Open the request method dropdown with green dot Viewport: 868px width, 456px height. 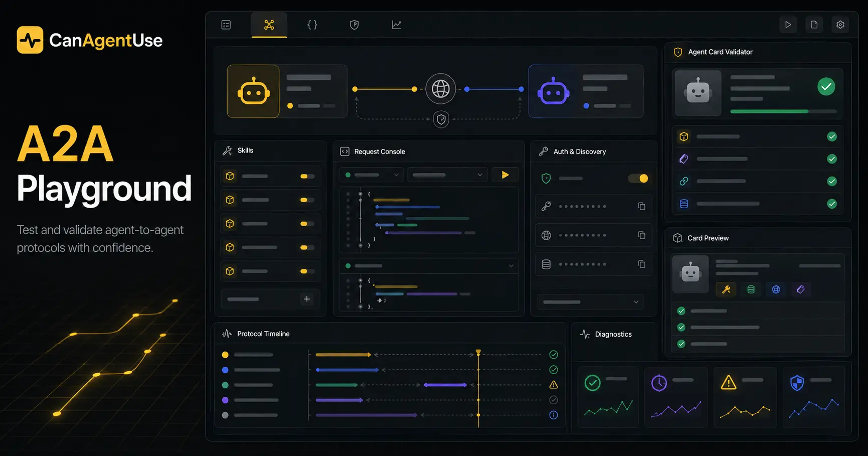[372, 175]
